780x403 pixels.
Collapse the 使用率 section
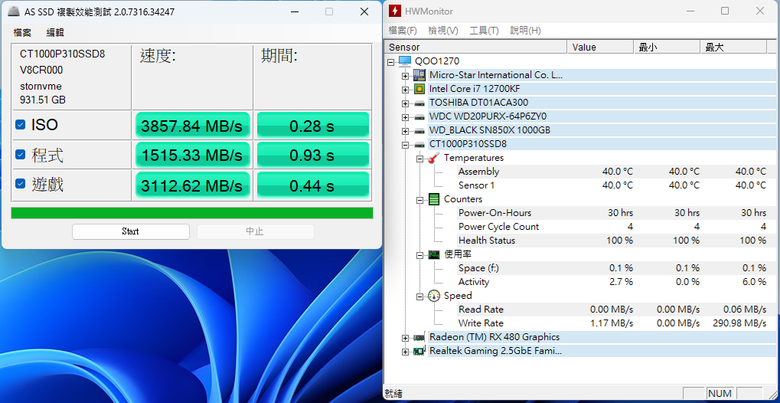click(420, 255)
